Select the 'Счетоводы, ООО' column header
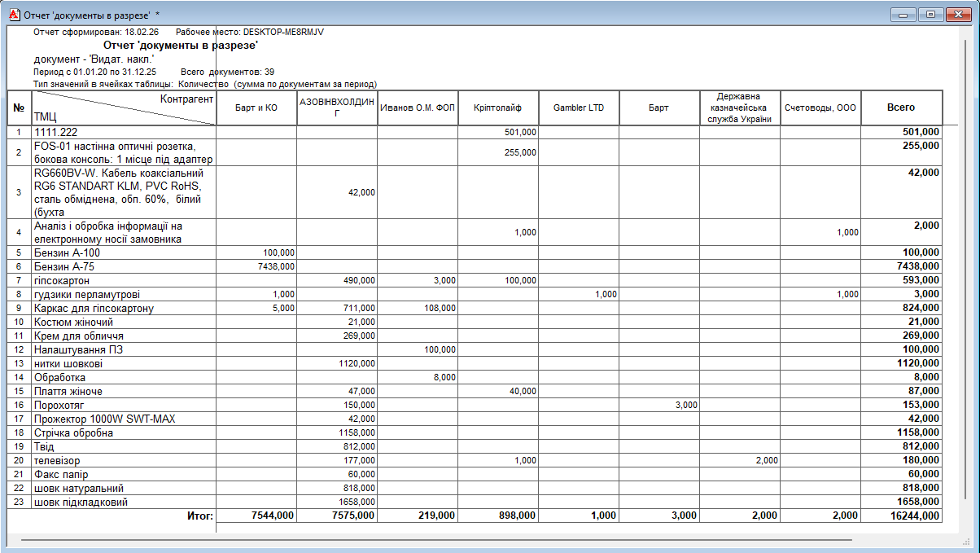 pyautogui.click(x=820, y=108)
